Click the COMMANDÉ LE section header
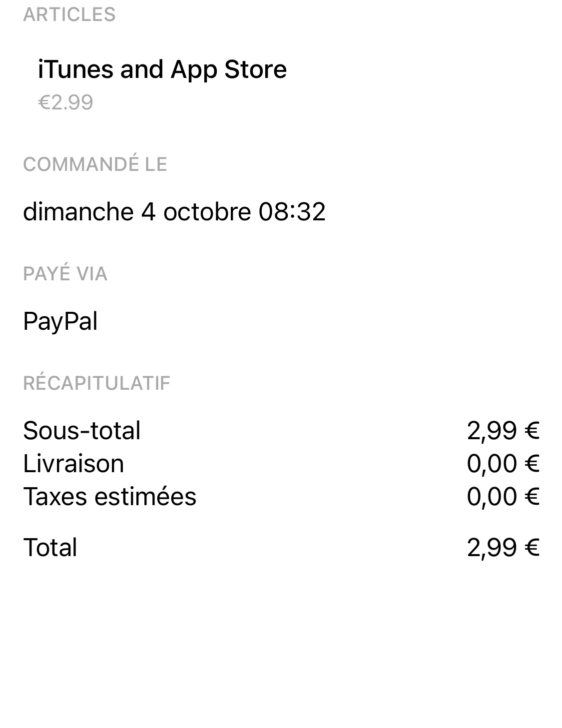The height and width of the screenshot is (728, 562). [95, 164]
